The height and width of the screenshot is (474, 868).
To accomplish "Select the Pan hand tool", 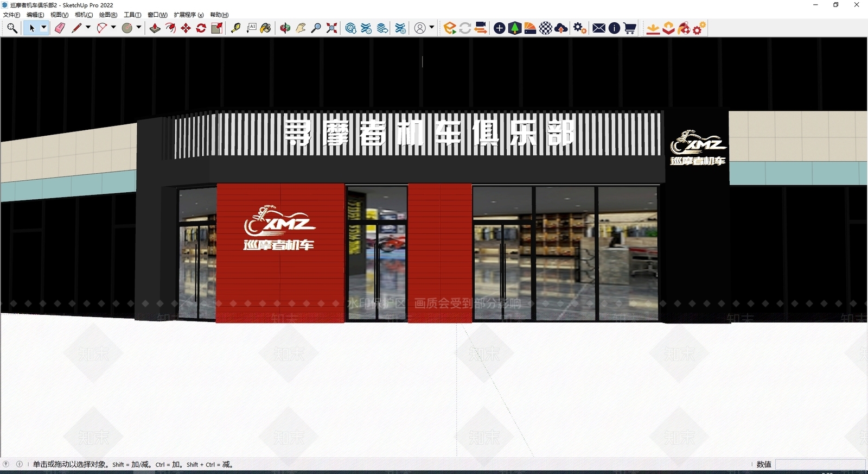I will click(x=301, y=28).
